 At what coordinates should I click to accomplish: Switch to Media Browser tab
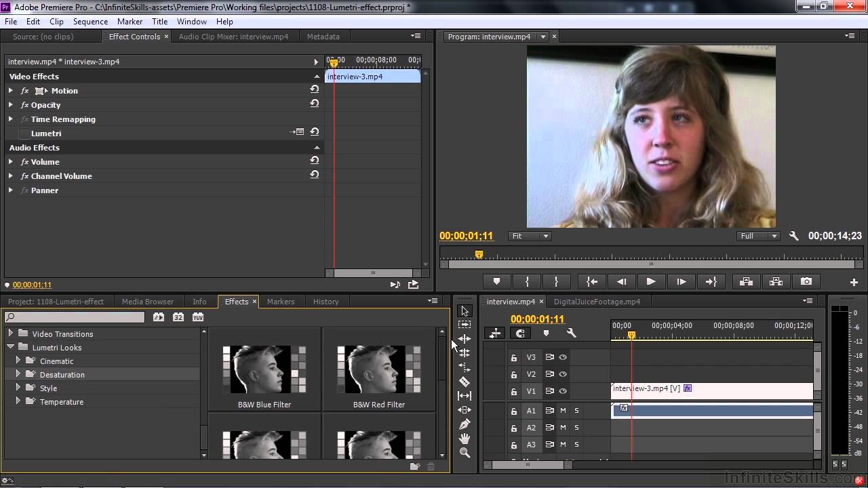tap(148, 302)
